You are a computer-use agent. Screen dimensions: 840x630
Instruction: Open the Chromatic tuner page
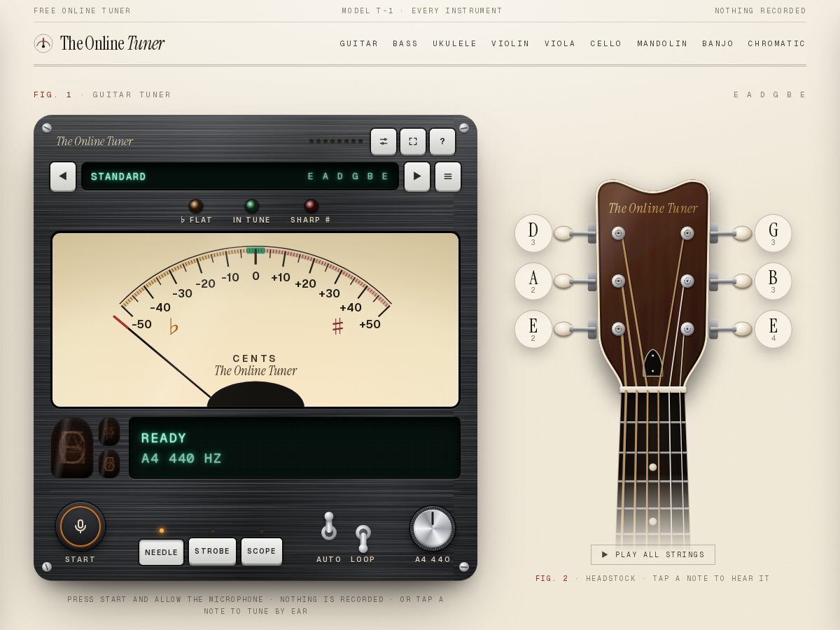tap(777, 43)
